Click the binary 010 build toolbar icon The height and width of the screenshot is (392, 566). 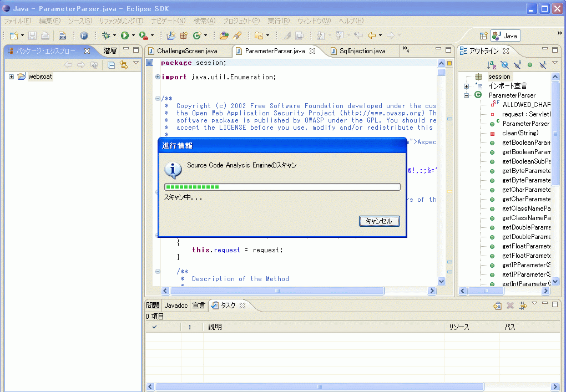point(63,35)
